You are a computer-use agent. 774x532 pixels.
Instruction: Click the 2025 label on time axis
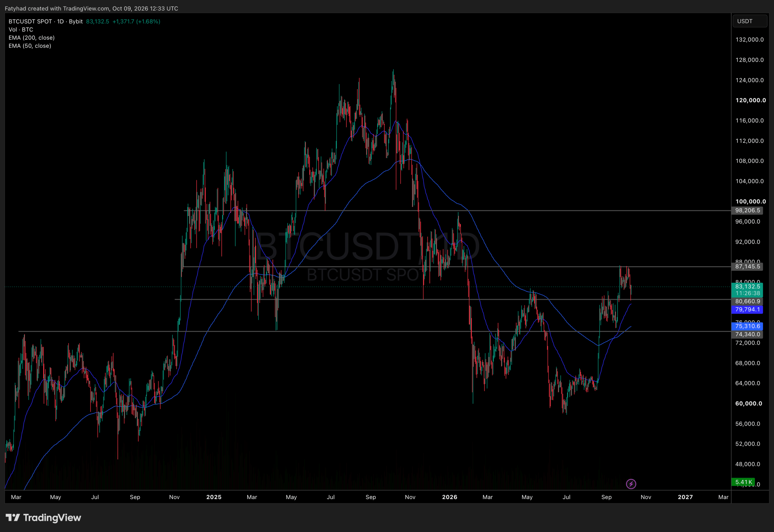[x=214, y=497]
